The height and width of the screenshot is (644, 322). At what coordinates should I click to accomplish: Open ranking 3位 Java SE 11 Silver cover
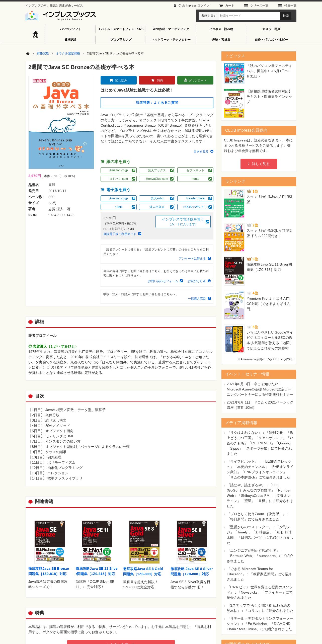click(x=234, y=271)
